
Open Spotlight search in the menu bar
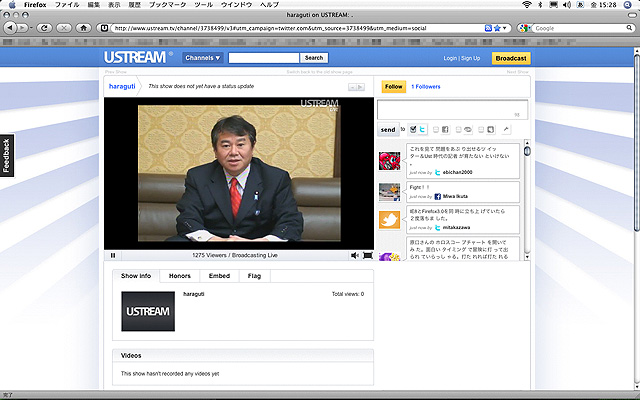tap(628, 5)
